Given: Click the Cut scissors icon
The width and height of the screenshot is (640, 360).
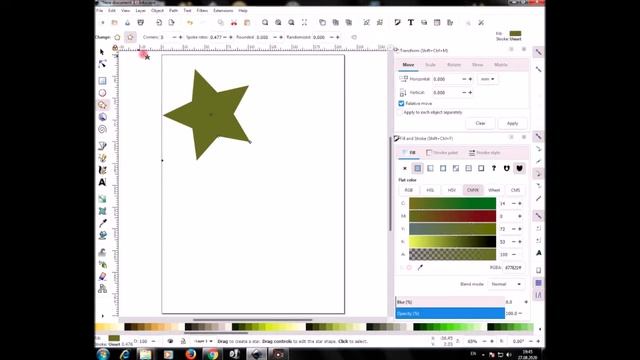Looking at the screenshot, I should 234,22.
